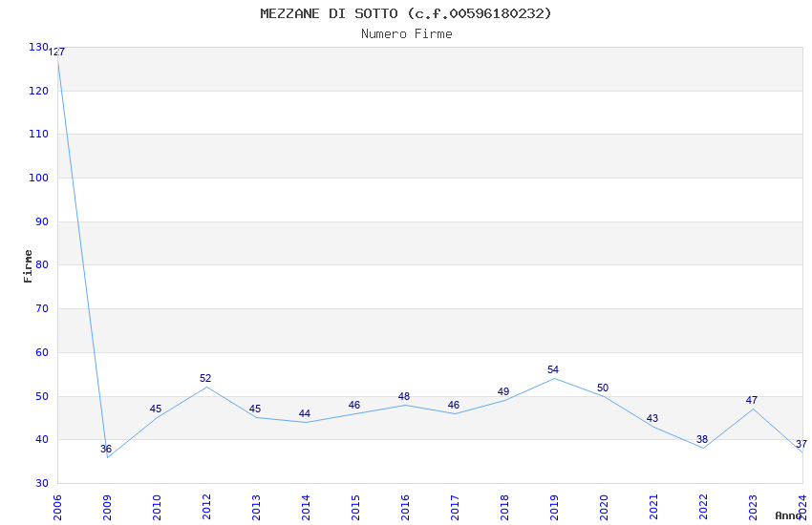Select the x-axis year 2016

click(405, 508)
